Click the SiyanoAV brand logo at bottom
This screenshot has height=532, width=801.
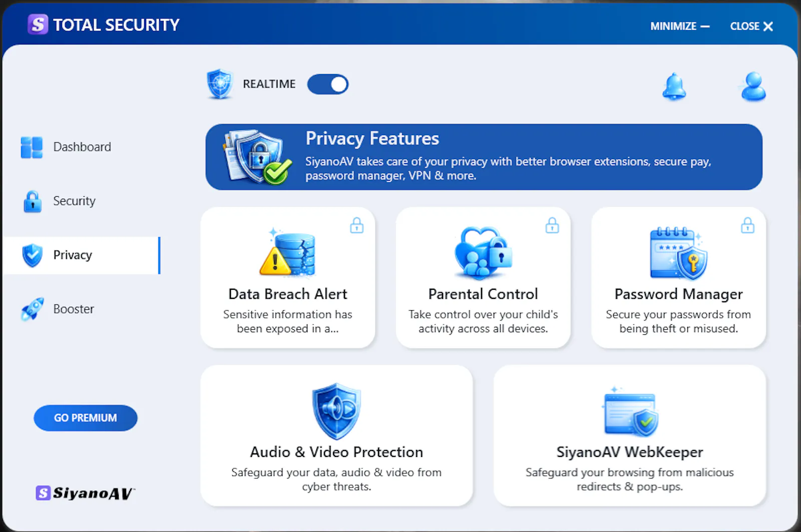[86, 493]
